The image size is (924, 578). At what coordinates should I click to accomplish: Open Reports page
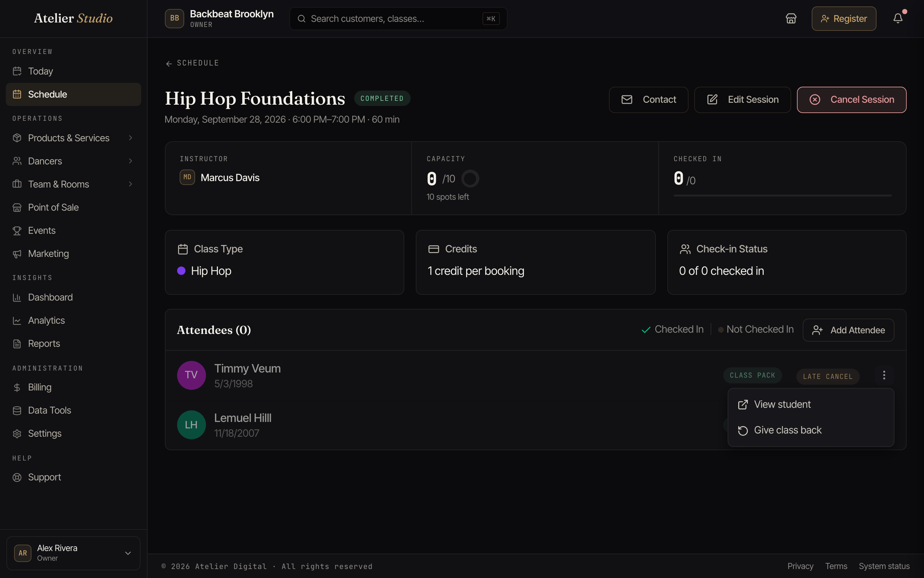[73, 344]
